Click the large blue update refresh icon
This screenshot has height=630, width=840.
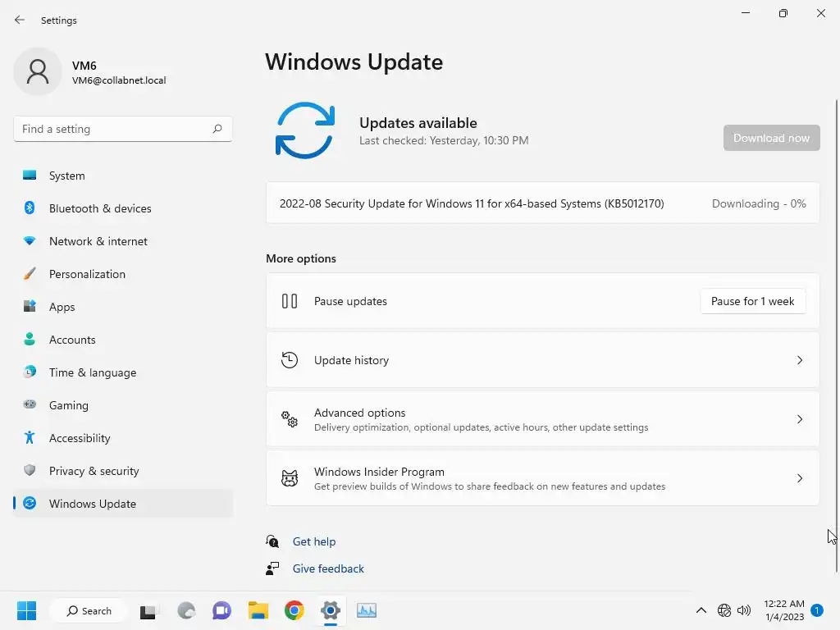click(305, 130)
